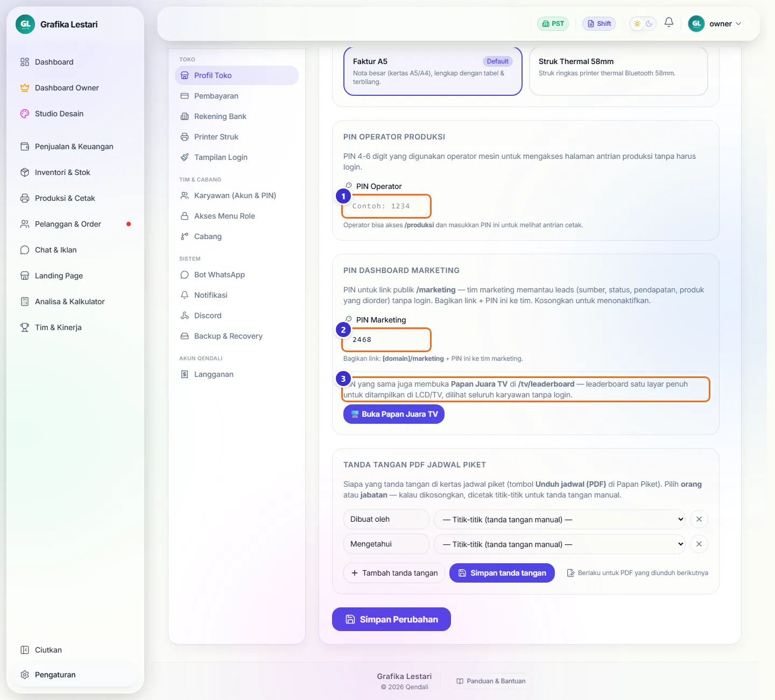This screenshot has height=700, width=775.
Task: Click the bubble icon for Bot WhatsApp
Action: 185,275
